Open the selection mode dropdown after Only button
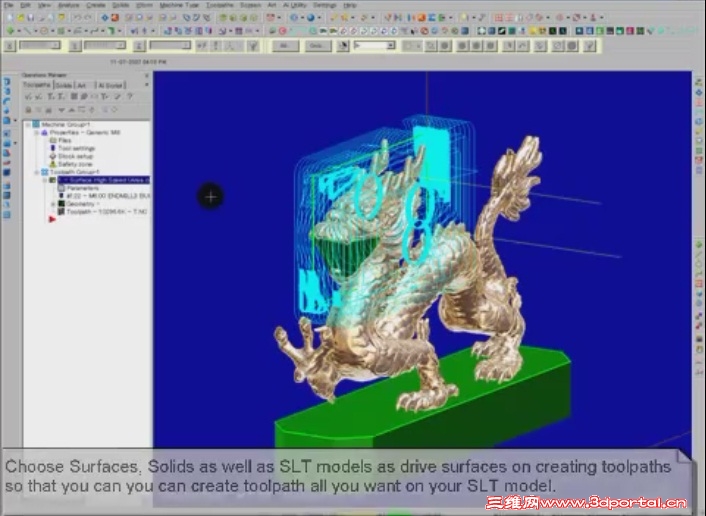Image resolution: width=706 pixels, height=516 pixels. (391, 45)
